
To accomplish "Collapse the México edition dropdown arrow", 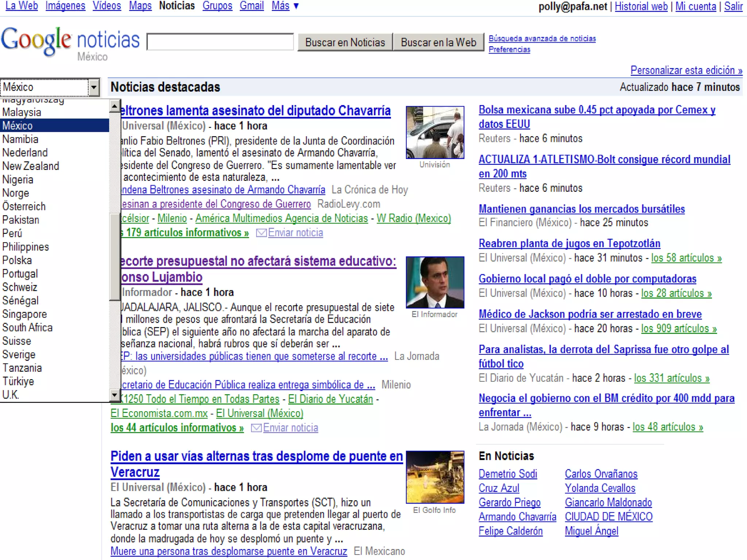I will [94, 87].
